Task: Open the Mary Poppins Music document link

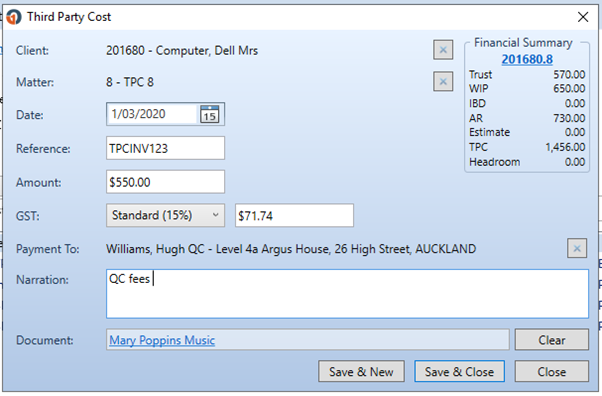Action: click(x=162, y=340)
